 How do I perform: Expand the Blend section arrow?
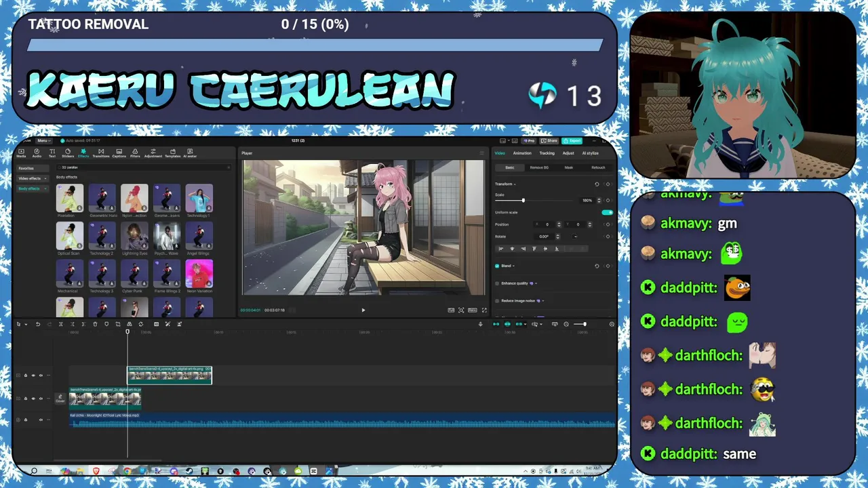513,266
